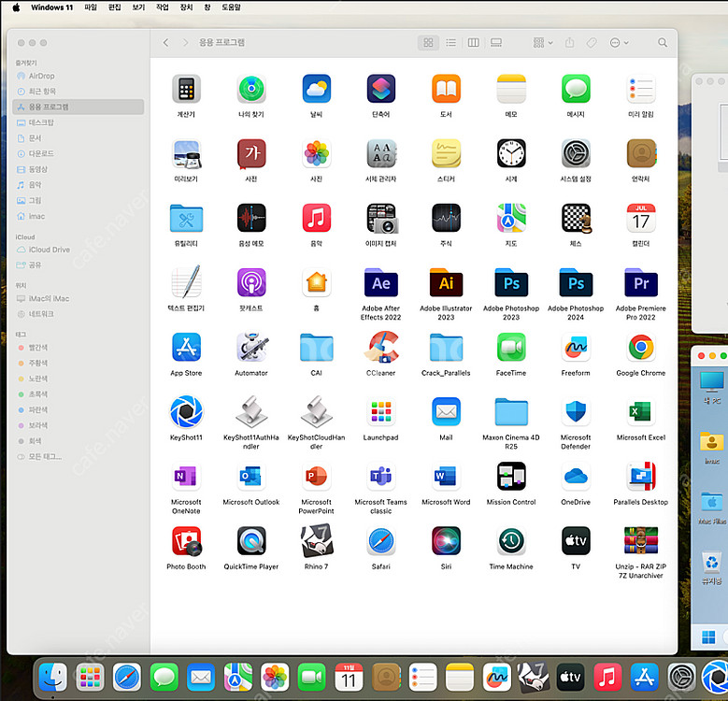Open KeyShot11
The image size is (728, 701).
click(186, 412)
